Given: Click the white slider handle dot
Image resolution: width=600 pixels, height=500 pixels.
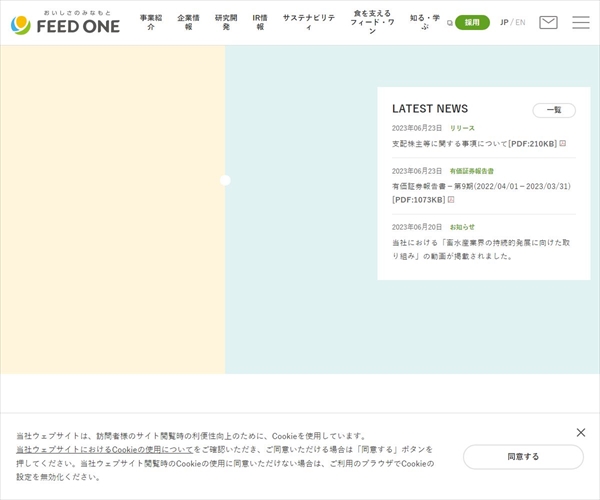Looking at the screenshot, I should pos(225,180).
